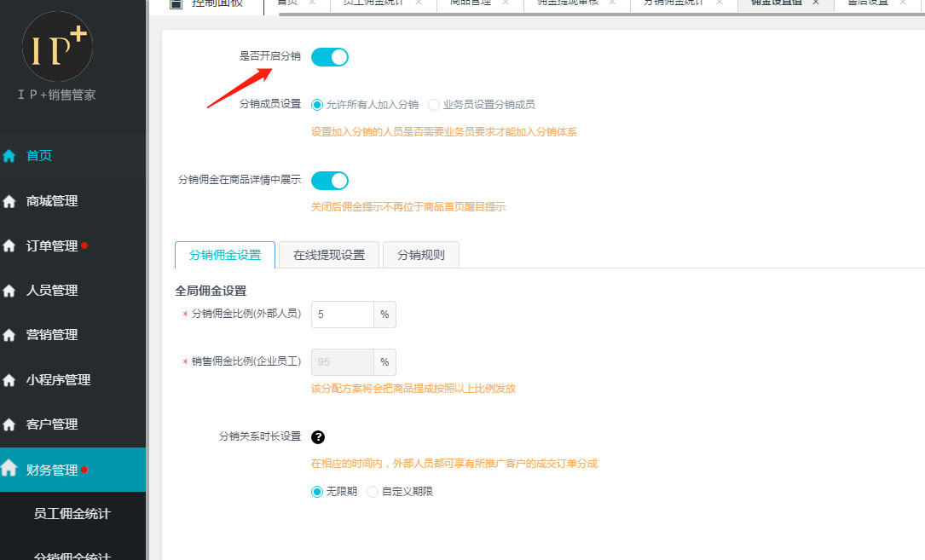Click the house icon beside 商城管理

(x=9, y=202)
